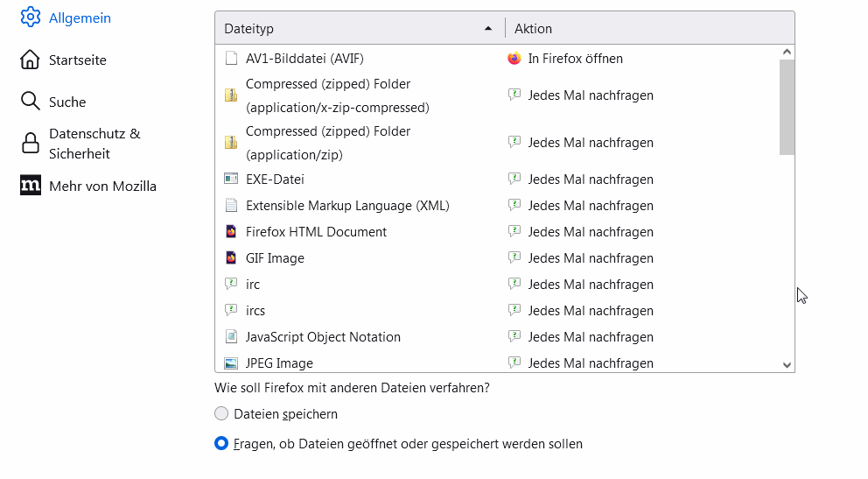Click the Mozilla logo icon

(31, 186)
